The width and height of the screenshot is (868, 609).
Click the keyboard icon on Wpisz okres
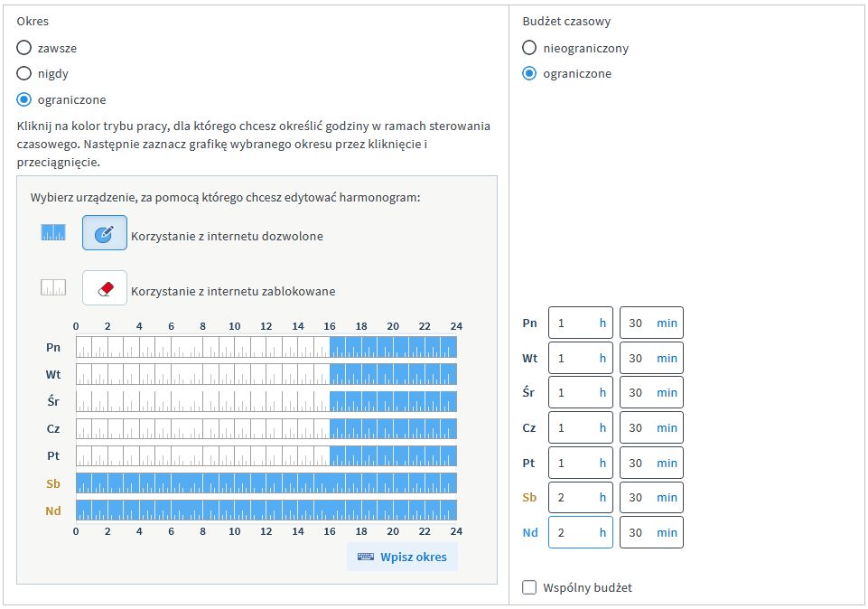click(366, 557)
